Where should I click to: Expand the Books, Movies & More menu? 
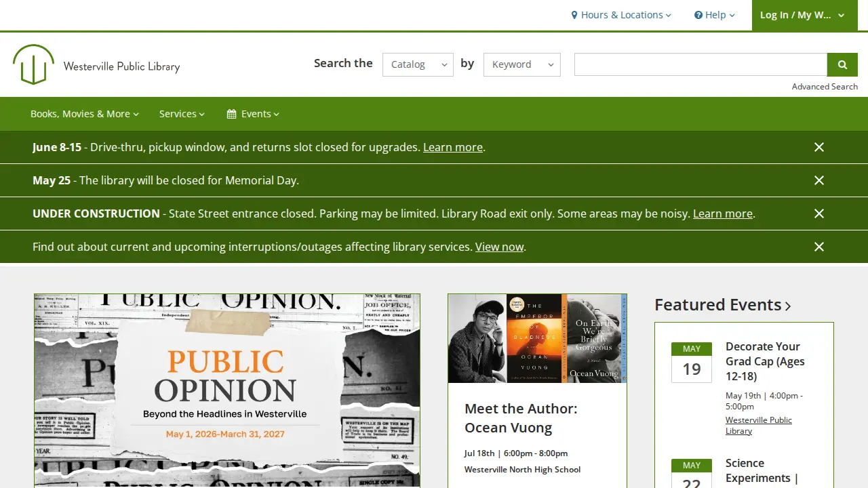[x=85, y=114]
